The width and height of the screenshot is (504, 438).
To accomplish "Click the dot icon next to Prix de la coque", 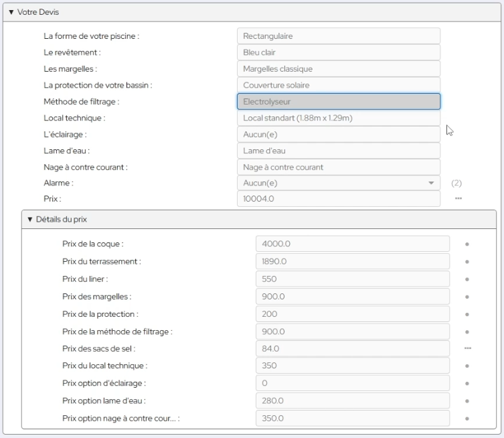I will (x=467, y=244).
